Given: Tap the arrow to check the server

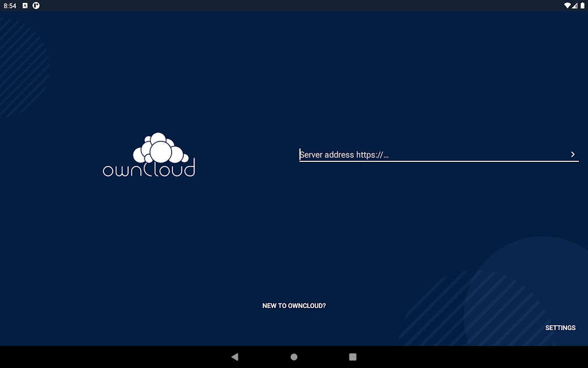Looking at the screenshot, I should [573, 155].
